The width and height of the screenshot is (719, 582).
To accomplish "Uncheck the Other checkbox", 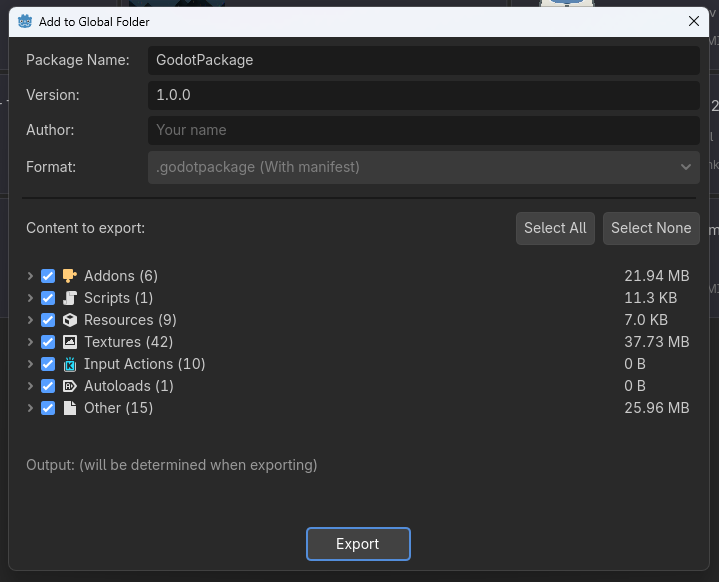I will (x=48, y=408).
